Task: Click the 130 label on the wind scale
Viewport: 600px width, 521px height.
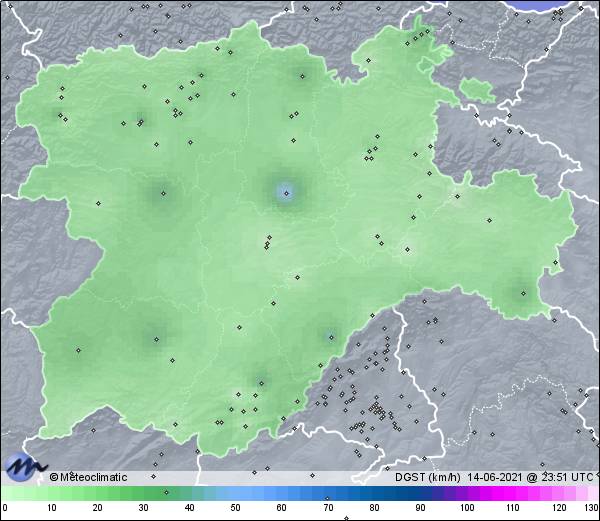Action: coord(592,508)
